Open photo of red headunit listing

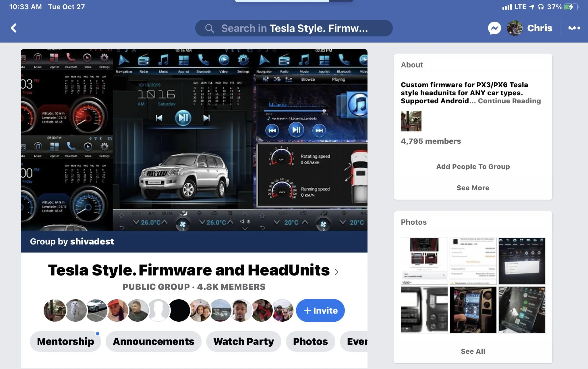tap(424, 261)
